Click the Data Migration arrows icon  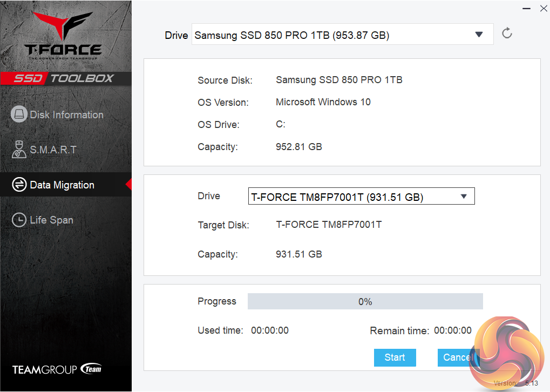click(19, 184)
